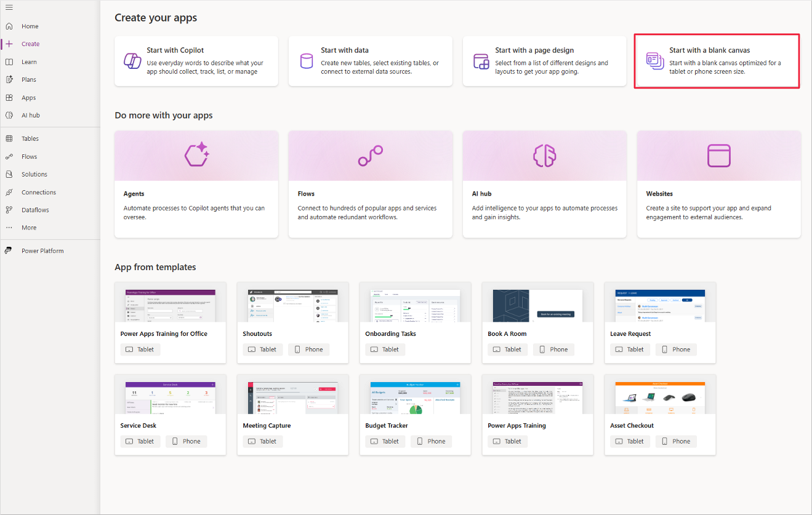Viewport: 812px width, 515px height.
Task: Click the Apps grid icon
Action: coord(9,98)
